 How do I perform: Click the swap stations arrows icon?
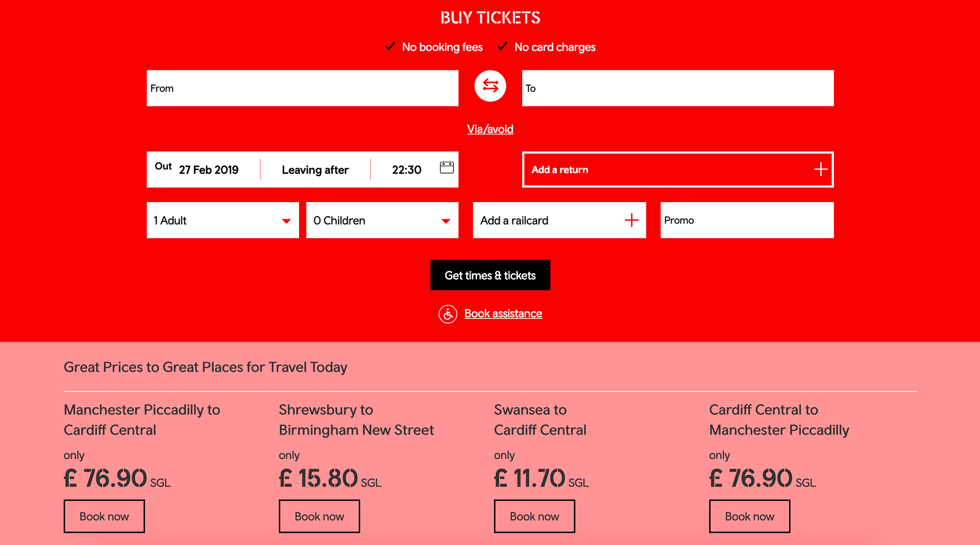(490, 86)
